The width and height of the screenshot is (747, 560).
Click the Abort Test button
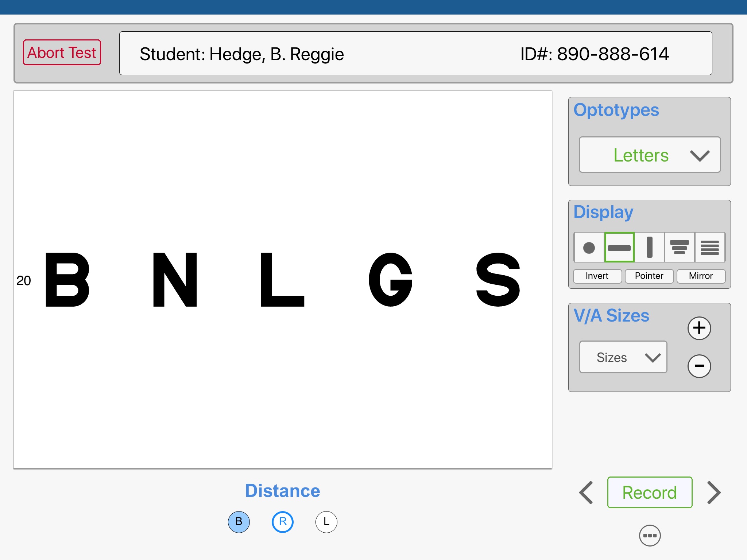[61, 54]
